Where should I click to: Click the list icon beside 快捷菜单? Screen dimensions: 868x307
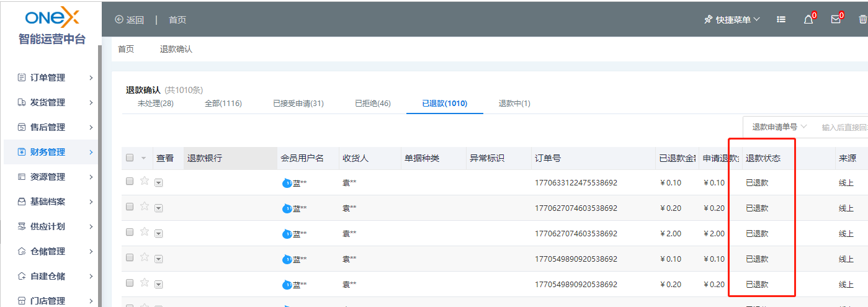click(782, 20)
